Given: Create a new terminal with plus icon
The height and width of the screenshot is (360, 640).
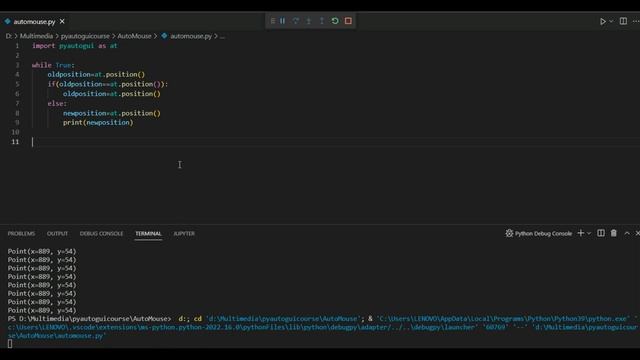Looking at the screenshot, I should tap(580, 233).
